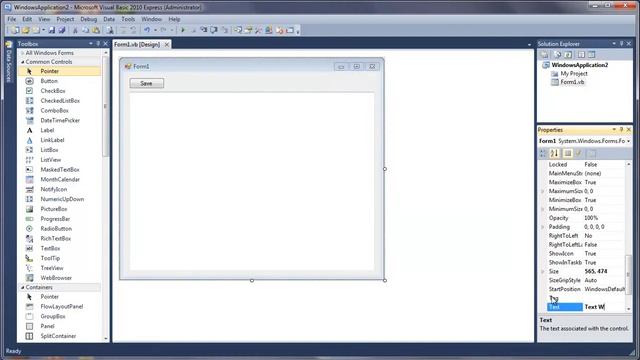Viewport: 640px width, 360px height.
Task: Click the Cut scissors toolbar icon
Action: [x=75, y=30]
